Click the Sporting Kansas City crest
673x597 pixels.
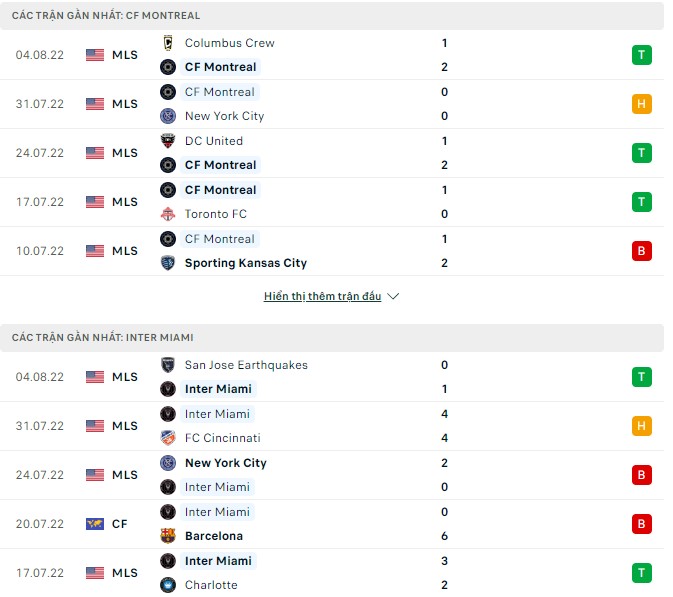(168, 263)
